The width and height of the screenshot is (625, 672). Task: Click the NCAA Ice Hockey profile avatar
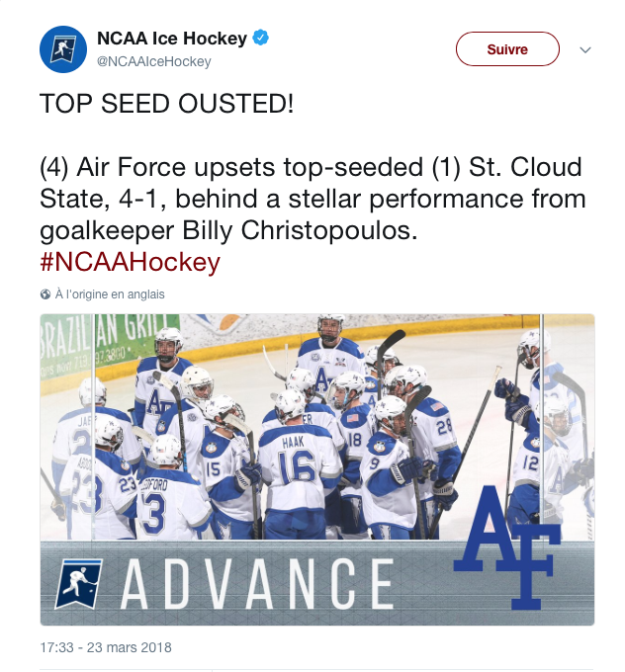[63, 49]
